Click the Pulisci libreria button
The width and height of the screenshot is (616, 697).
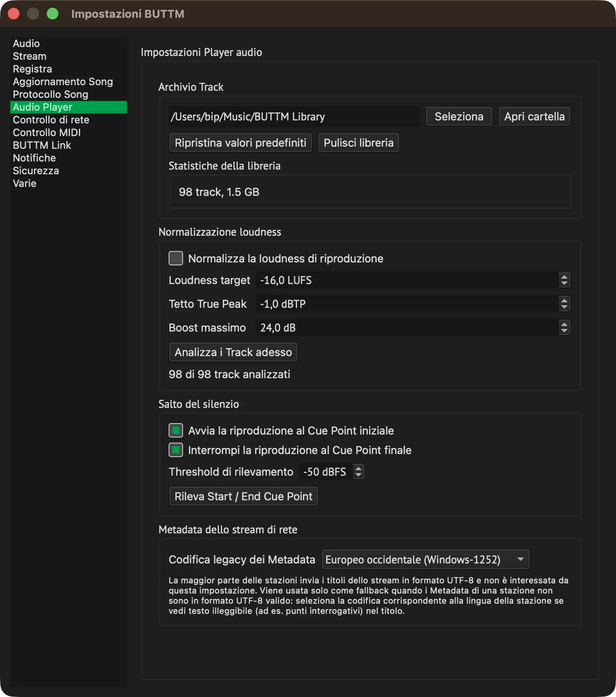click(x=358, y=143)
